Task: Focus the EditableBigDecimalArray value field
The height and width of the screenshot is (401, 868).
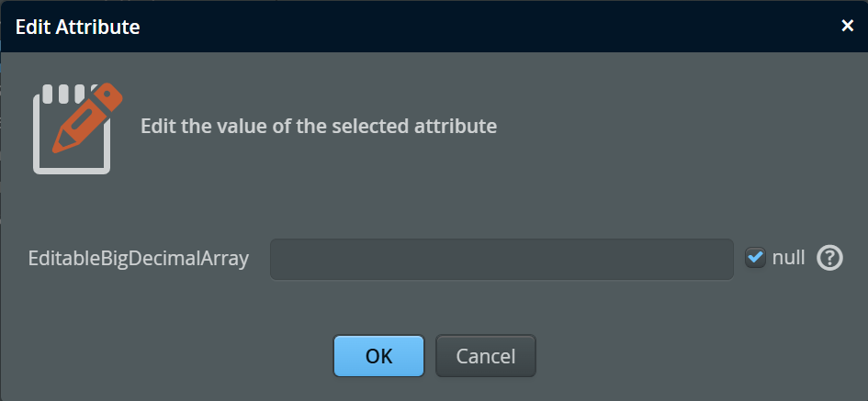Action: coord(501,260)
